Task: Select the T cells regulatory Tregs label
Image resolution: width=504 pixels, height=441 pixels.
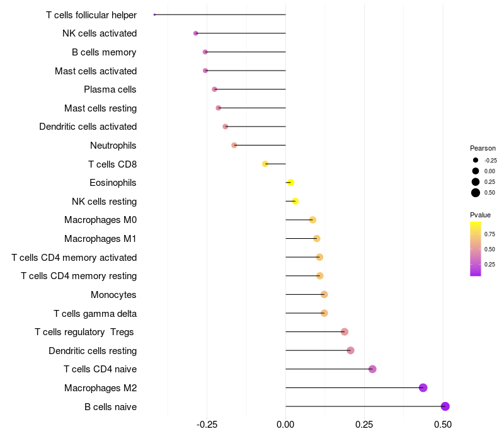Action: [x=86, y=332]
